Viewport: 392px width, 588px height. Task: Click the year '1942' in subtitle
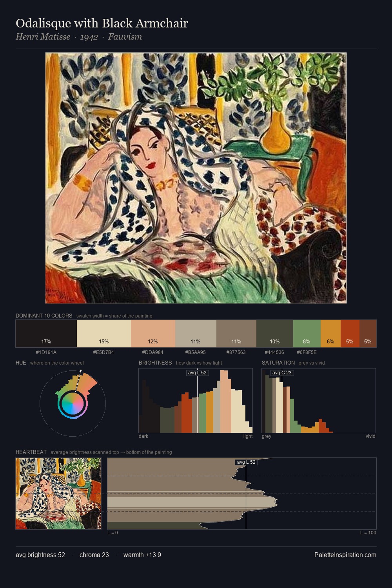(89, 37)
